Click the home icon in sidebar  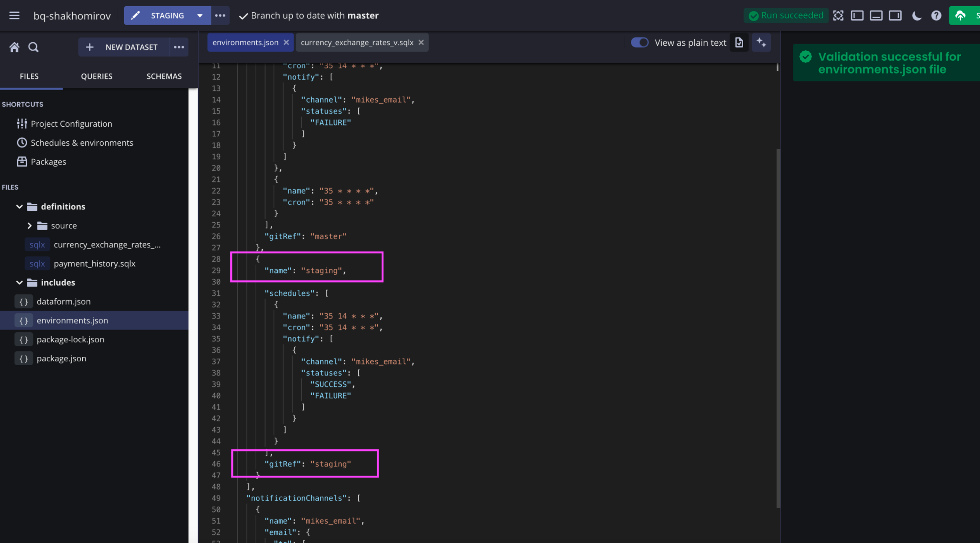[15, 47]
